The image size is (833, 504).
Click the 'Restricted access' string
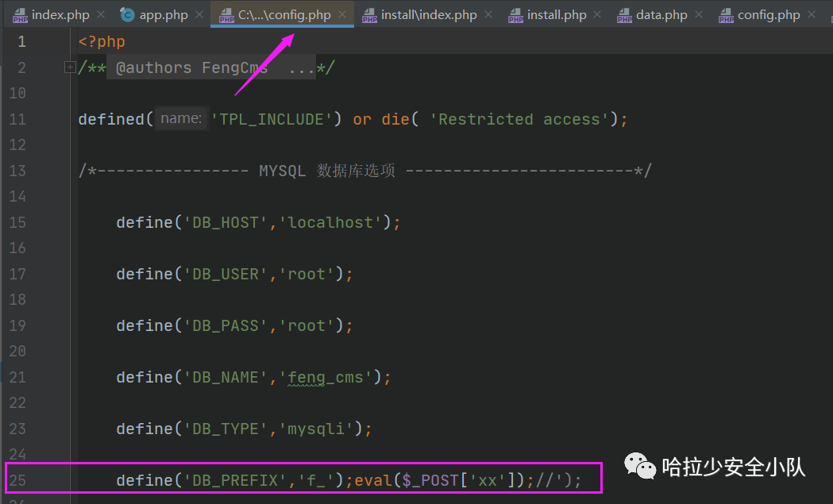[519, 119]
